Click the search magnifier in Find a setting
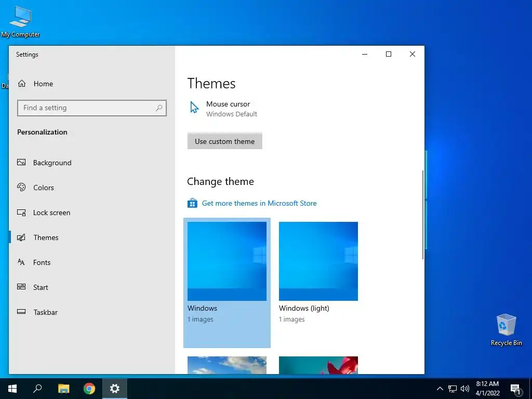Screen dimensions: 532x399 (x=159, y=108)
